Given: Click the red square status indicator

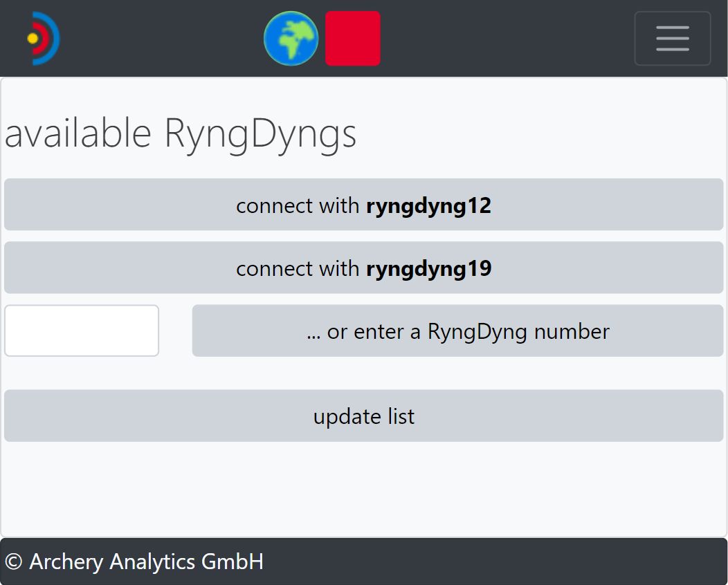Looking at the screenshot, I should pyautogui.click(x=353, y=39).
